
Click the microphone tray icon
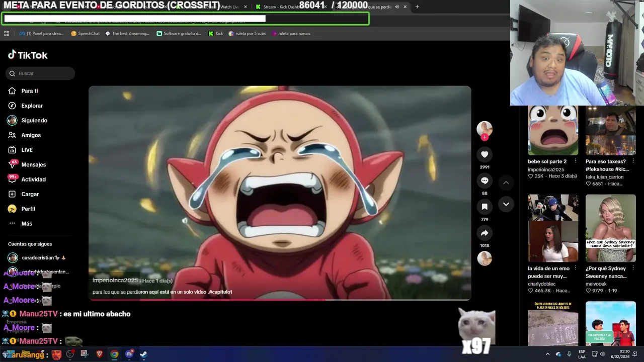pyautogui.click(x=570, y=354)
